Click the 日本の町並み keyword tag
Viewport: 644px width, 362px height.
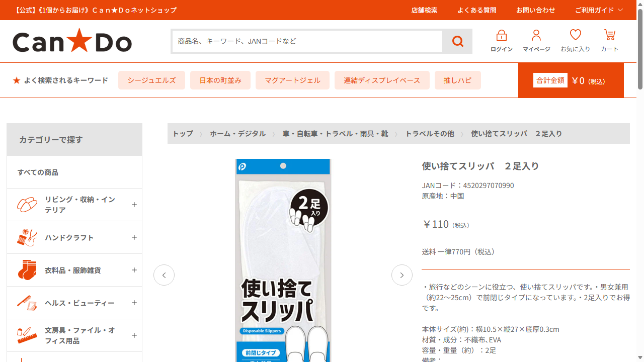tap(220, 80)
